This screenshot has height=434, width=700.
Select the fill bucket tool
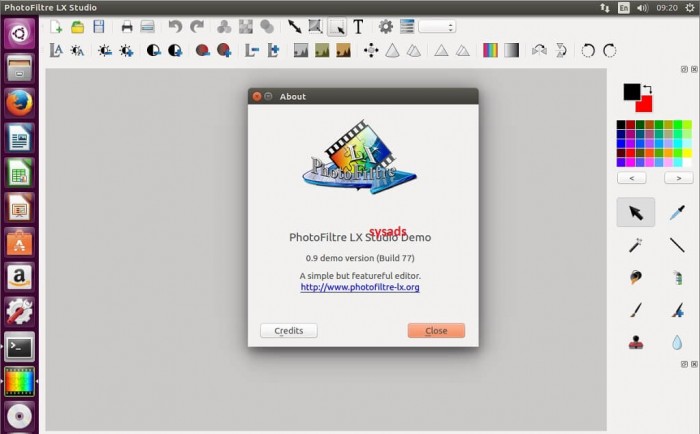[x=636, y=277]
